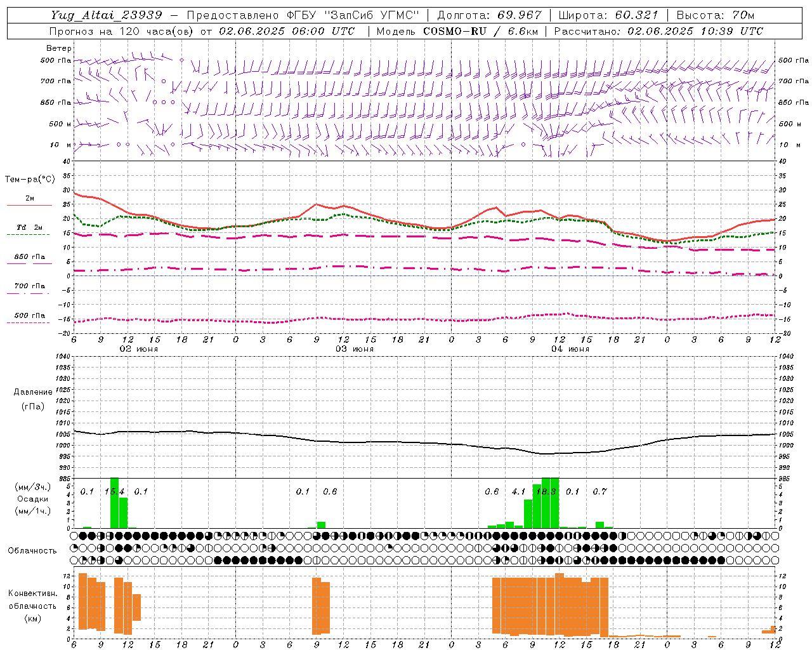The image size is (812, 650).
Task: Click the longitude value Долгота: 69.967
Action: tap(490, 15)
